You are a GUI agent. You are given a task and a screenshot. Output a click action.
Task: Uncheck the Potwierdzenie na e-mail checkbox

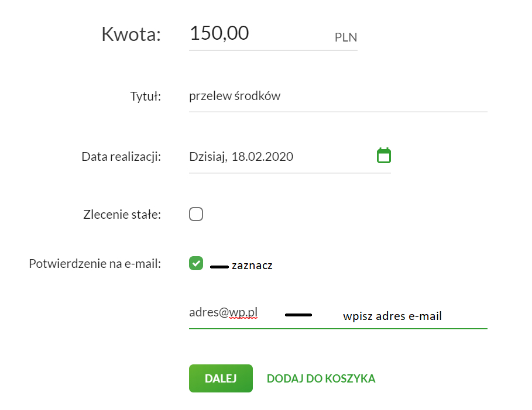pyautogui.click(x=196, y=263)
